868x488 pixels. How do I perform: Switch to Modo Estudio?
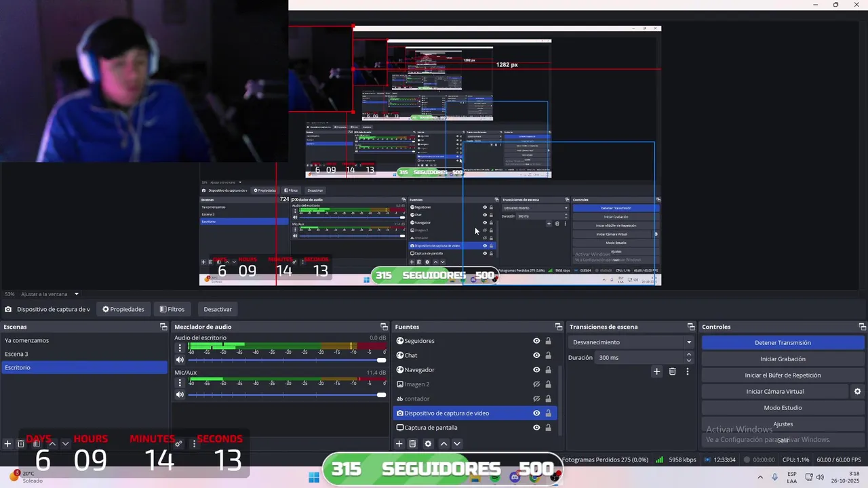[x=783, y=407]
